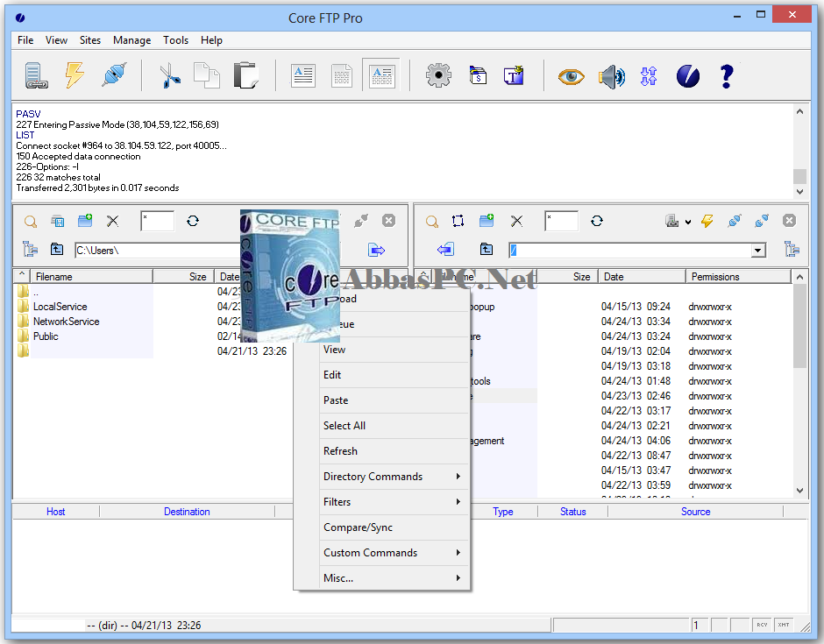Viewport: 824px width, 644px height.
Task: Choose Edit from the context menu
Action: [394, 375]
